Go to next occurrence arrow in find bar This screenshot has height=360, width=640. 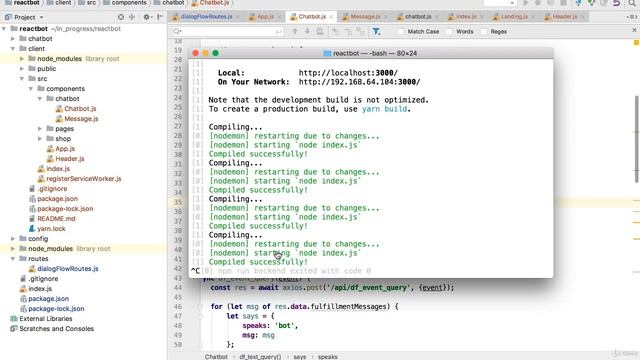[307, 31]
